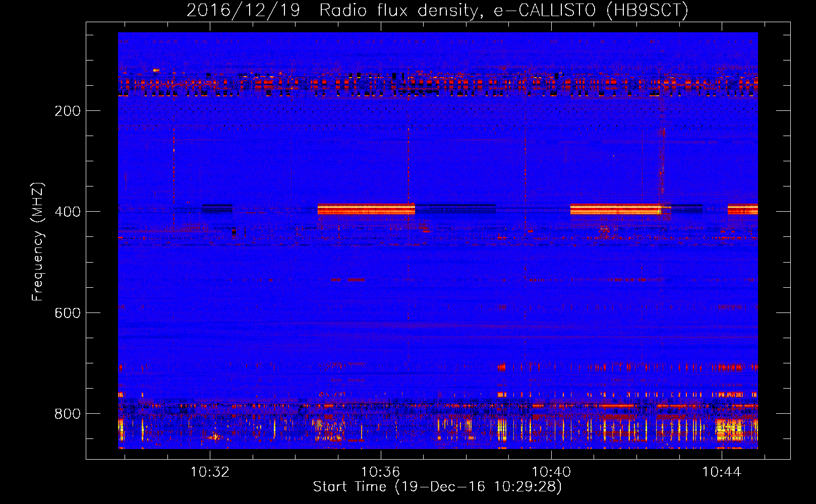The image size is (816, 504).
Task: Click the '10:36' time tick label
Action: (x=380, y=472)
